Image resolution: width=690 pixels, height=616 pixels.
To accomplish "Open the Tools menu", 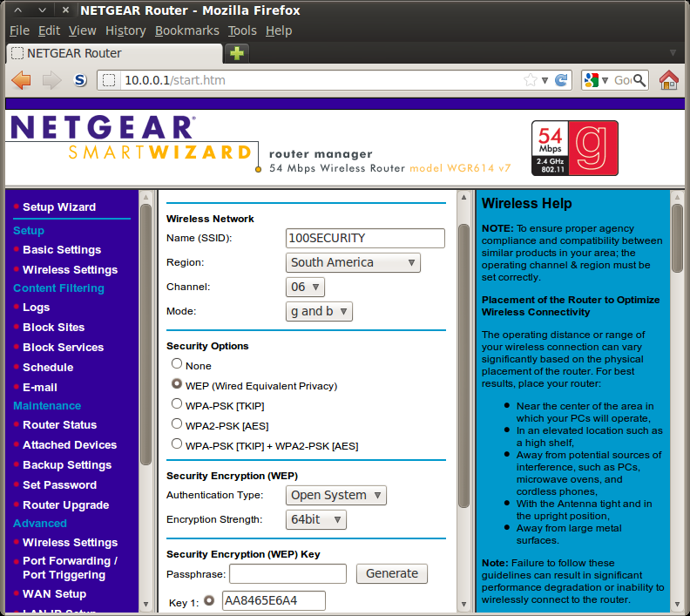I will pyautogui.click(x=242, y=30).
